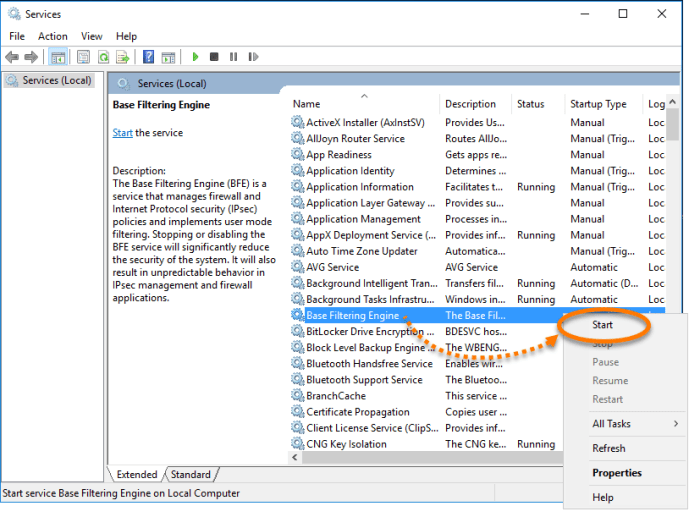Select Application Layer Gateway service
The height and width of the screenshot is (517, 700).
[x=477, y=203]
